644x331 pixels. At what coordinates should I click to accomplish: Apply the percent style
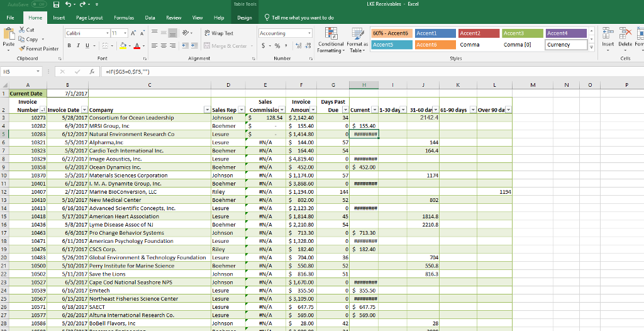pos(277,46)
